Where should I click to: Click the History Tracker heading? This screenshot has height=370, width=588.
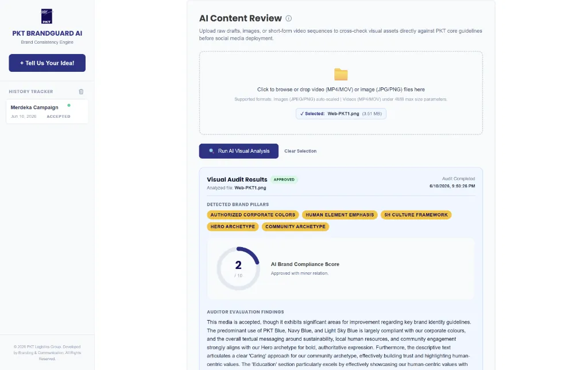click(x=31, y=91)
